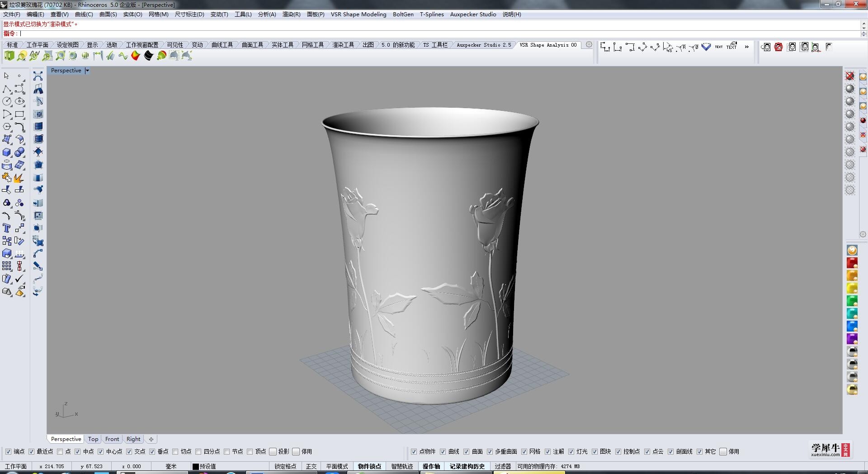This screenshot has height=474, width=868.
Task: Select the green material ball swatch
Action: tap(852, 301)
